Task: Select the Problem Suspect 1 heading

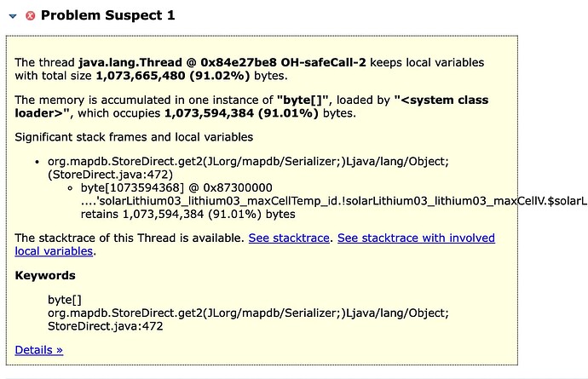Action: coord(108,15)
